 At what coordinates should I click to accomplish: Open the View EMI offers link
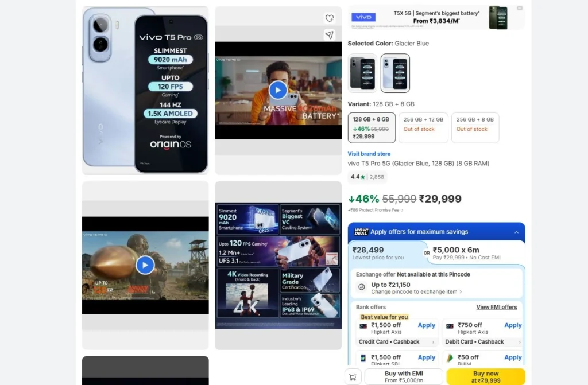click(497, 307)
